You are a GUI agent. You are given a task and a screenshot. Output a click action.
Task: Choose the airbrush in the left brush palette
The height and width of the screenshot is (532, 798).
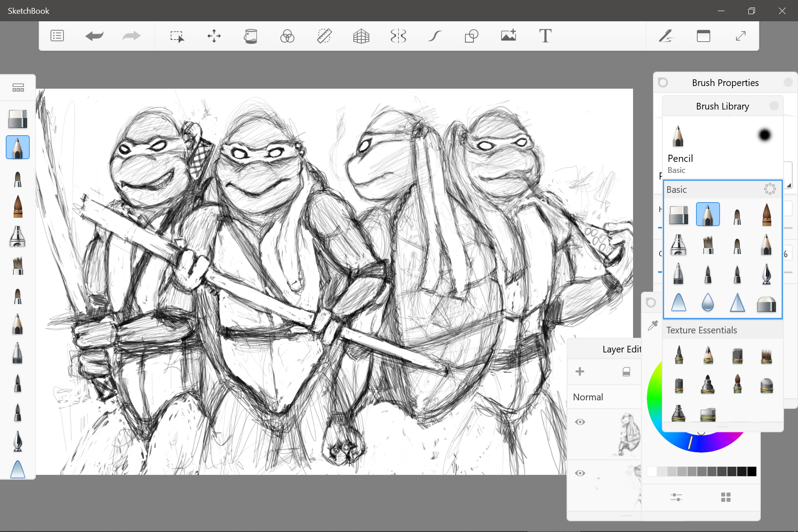18,236
